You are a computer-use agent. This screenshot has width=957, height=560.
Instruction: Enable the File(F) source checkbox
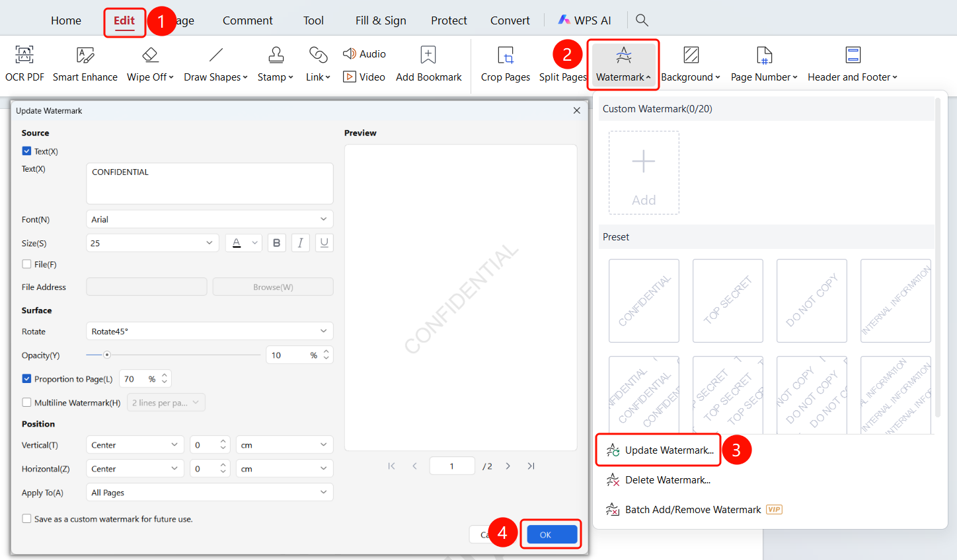tap(26, 264)
